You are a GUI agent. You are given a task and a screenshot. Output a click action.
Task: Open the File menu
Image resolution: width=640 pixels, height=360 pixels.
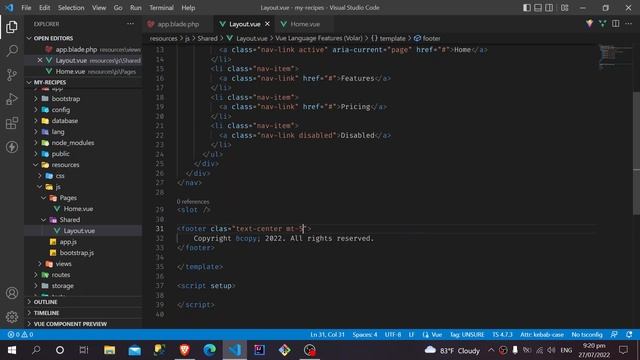coord(26,7)
